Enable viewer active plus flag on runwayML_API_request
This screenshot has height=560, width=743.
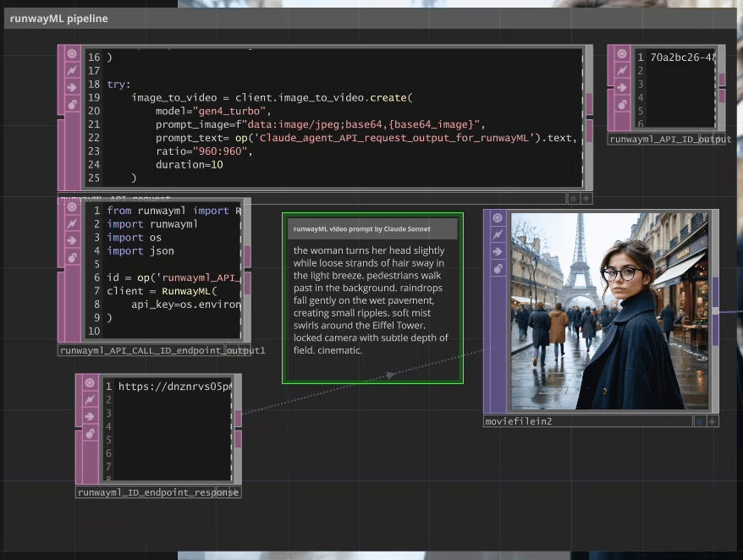coord(586,199)
